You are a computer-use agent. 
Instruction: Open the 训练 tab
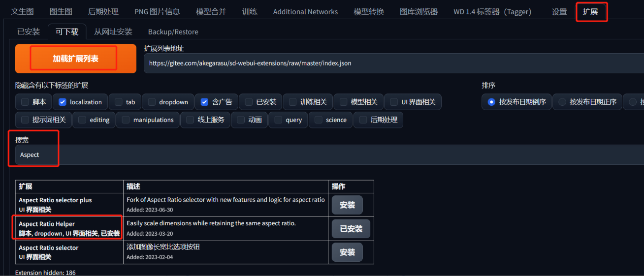[x=250, y=11]
